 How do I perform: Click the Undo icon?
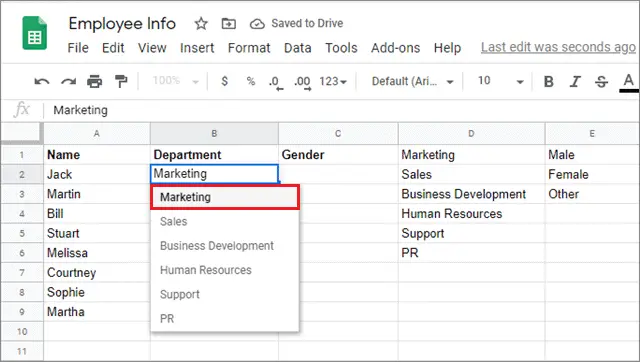(x=42, y=82)
